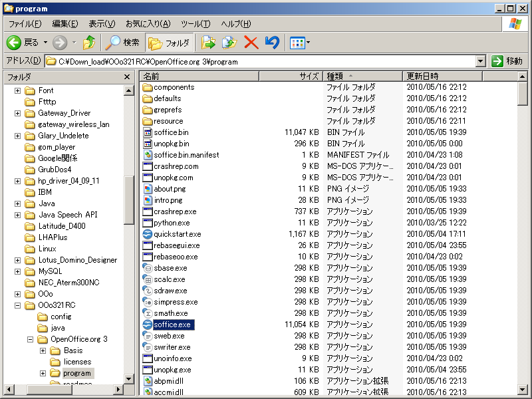This screenshot has height=399, width=532.
Task: Click the grey Forward arrow button
Action: click(x=60, y=43)
